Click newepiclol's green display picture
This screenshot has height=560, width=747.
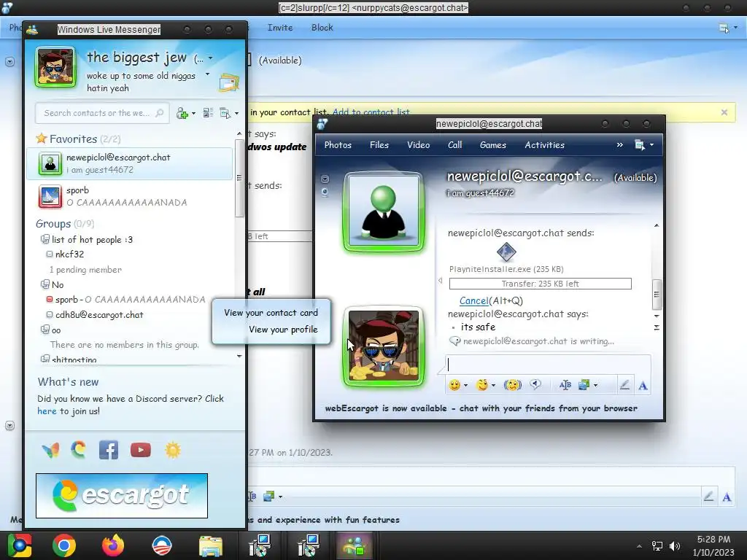384,211
